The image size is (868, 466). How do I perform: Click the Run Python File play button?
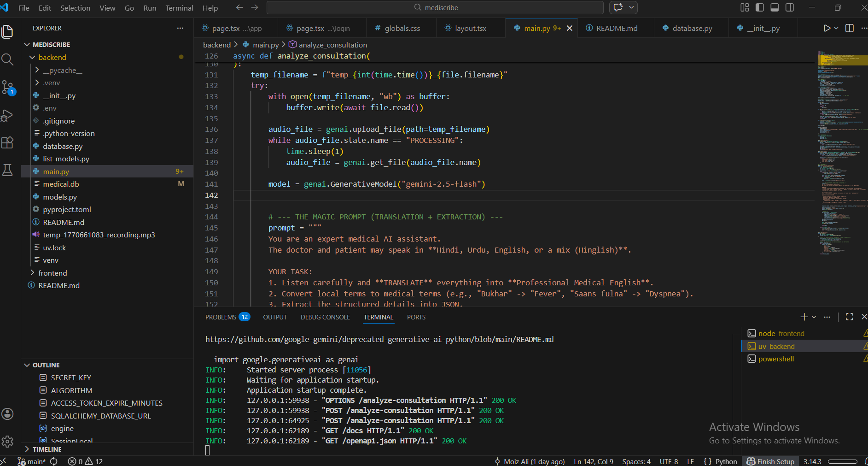coord(827,28)
